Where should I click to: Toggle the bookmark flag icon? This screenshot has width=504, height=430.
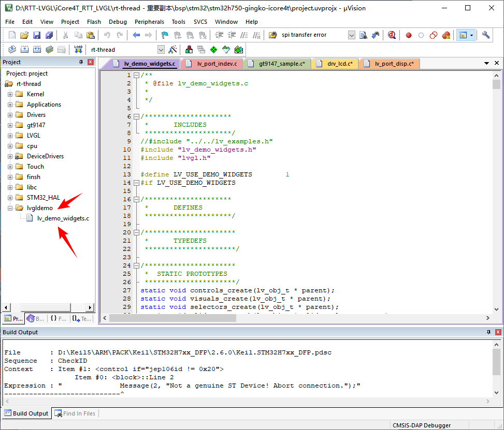point(165,35)
